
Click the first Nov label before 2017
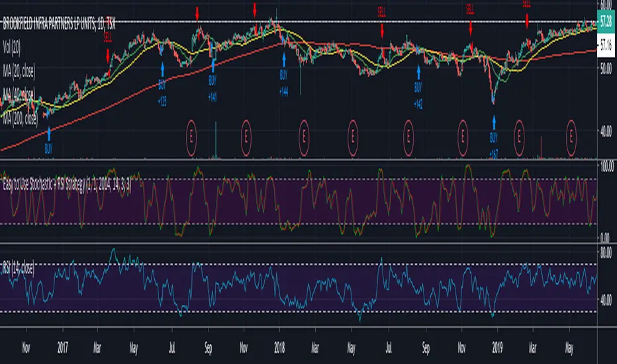[x=26, y=348]
